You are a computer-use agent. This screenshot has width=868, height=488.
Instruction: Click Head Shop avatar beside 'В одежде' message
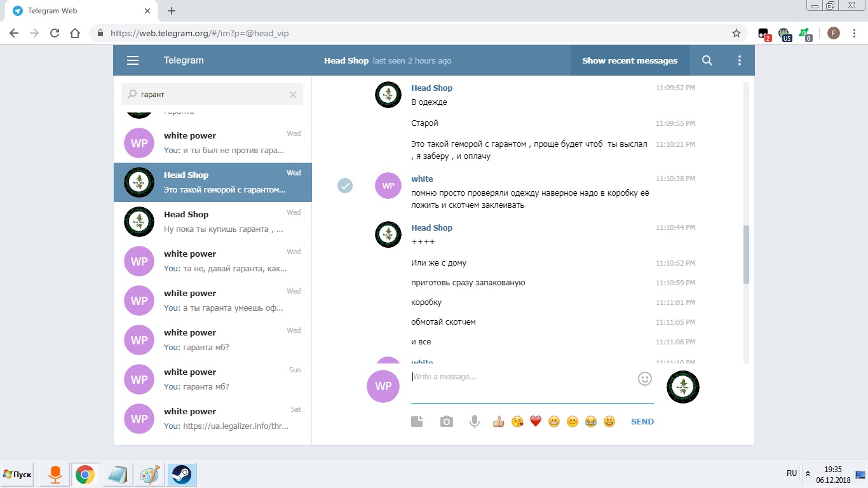[388, 95]
